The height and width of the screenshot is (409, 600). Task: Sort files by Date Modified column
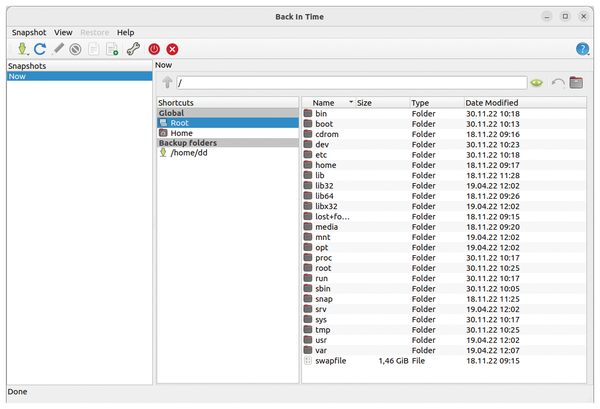pyautogui.click(x=491, y=102)
